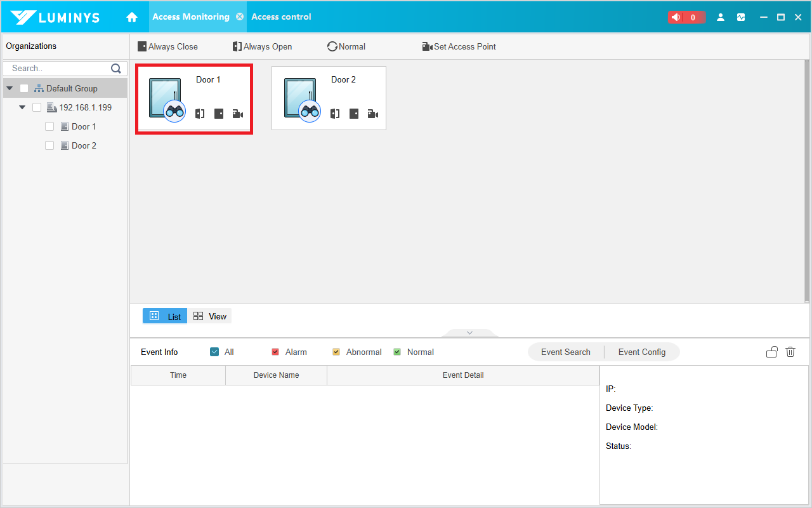Collapse the Default Group tree node

pyautogui.click(x=10, y=88)
